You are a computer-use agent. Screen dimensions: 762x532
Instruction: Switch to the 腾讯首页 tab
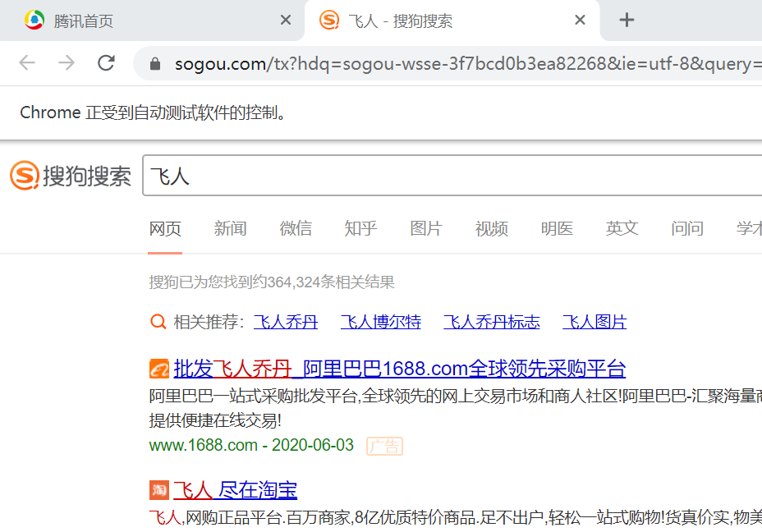pyautogui.click(x=152, y=21)
